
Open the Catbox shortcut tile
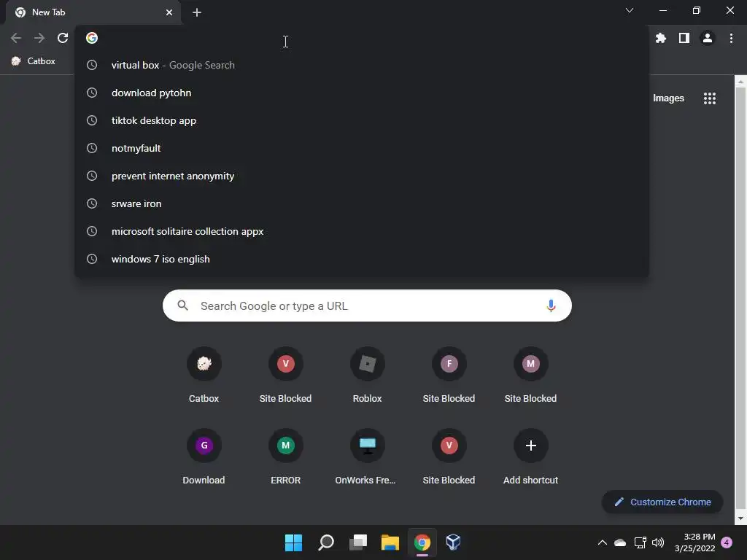pos(204,376)
